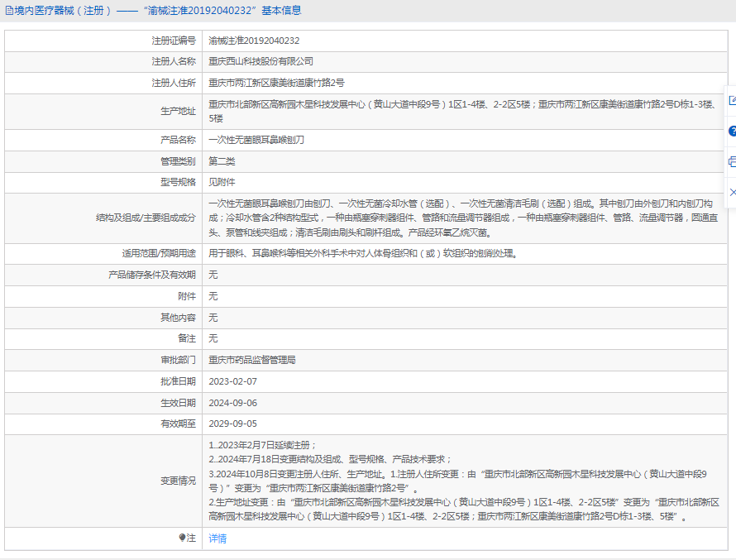Click the document icon beside the page title
The image size is (736, 560).
(9, 11)
